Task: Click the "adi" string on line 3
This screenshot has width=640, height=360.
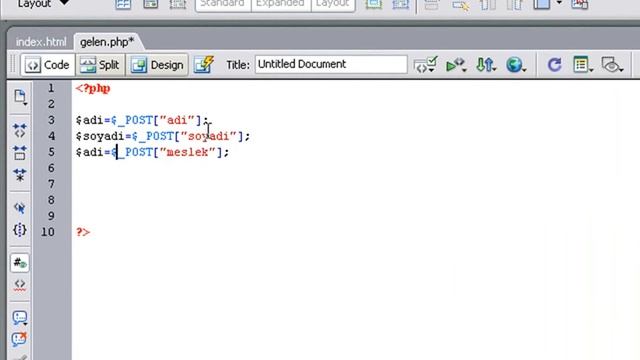Action: pos(177,120)
